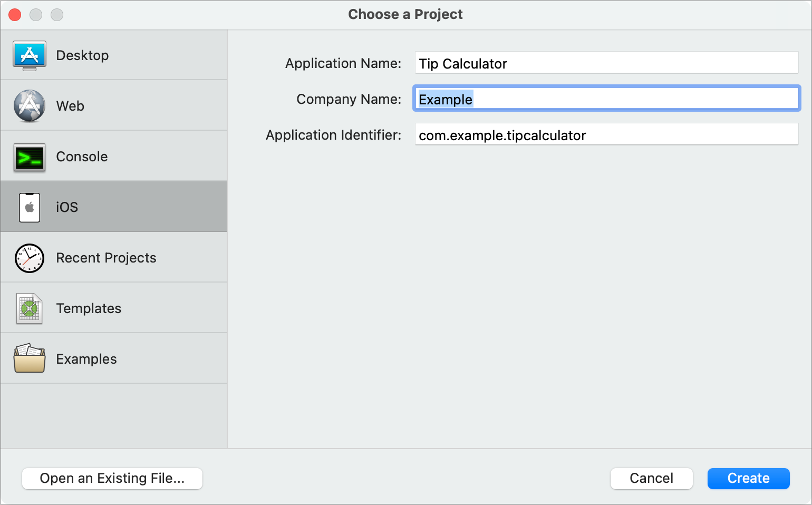Click the Create button
Screen dimensions: 812x505
tap(748, 478)
